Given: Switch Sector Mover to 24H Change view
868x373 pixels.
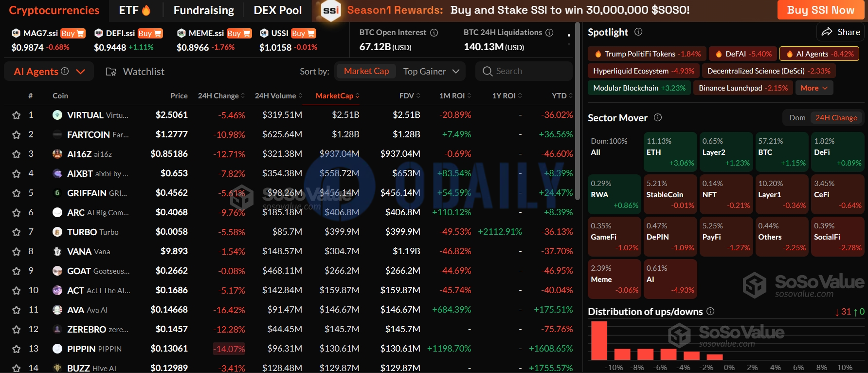Looking at the screenshot, I should click(x=836, y=117).
